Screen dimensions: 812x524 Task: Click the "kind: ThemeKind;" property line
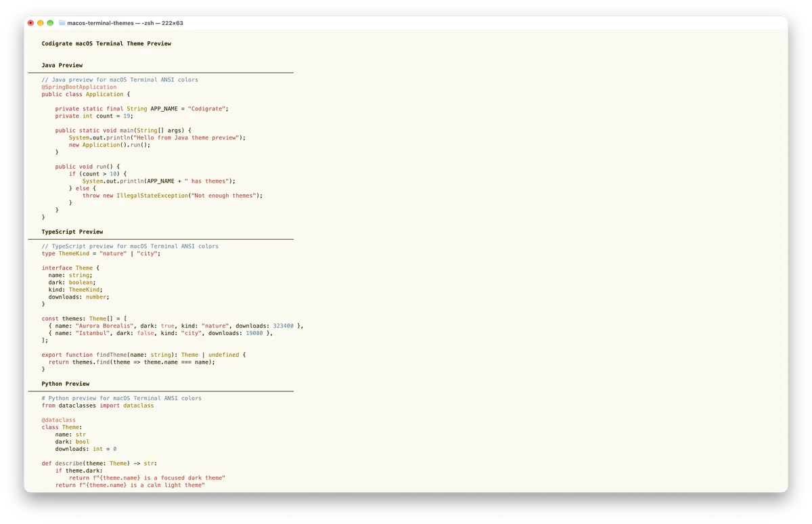76,290
